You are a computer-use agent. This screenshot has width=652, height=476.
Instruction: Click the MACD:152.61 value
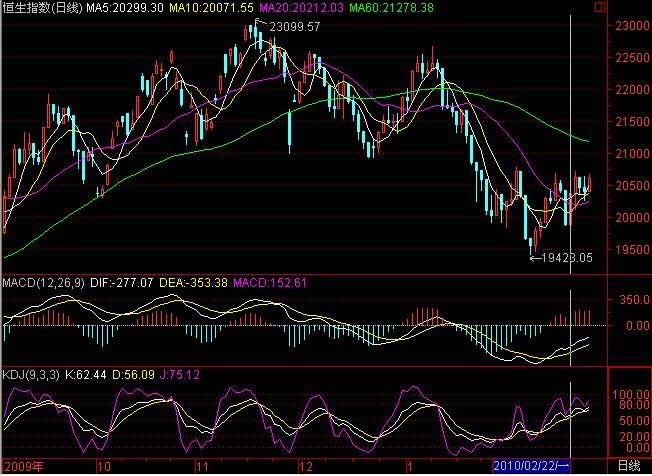coord(269,283)
